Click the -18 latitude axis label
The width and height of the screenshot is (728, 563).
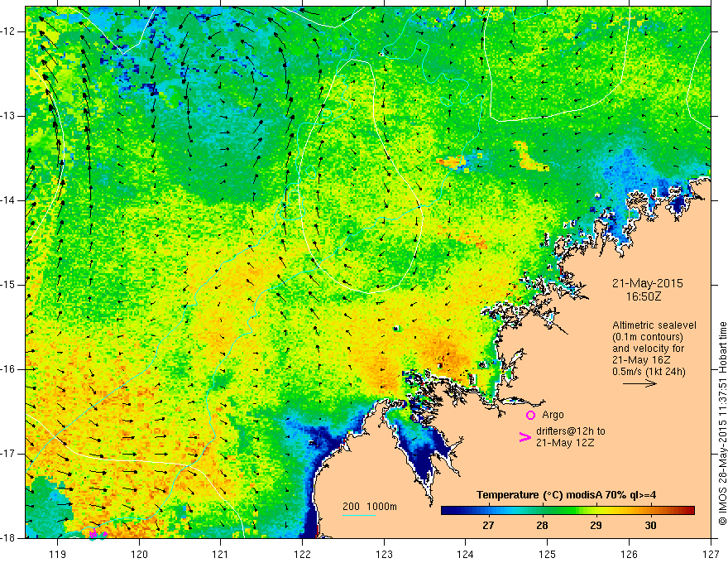click(x=8, y=538)
